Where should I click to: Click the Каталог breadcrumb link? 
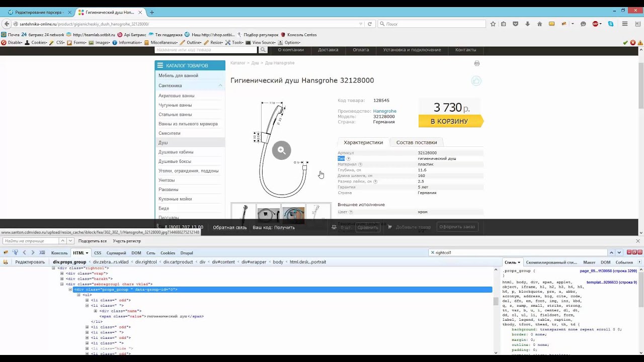point(238,63)
